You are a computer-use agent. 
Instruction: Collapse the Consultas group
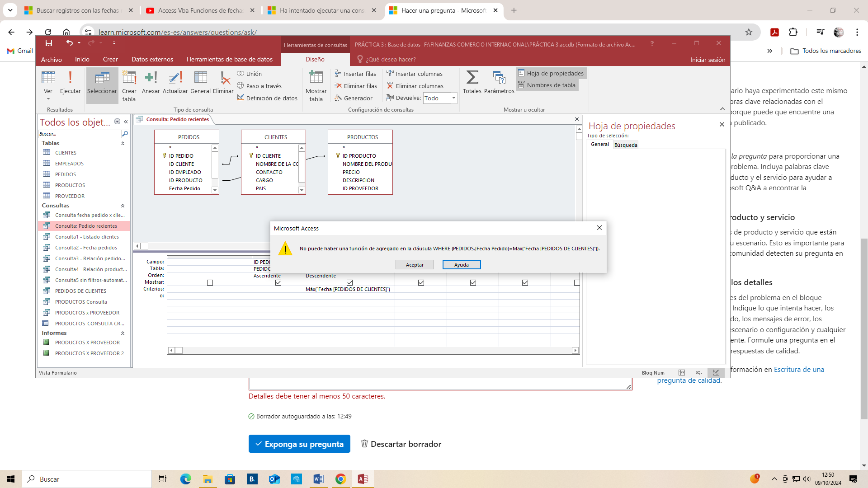point(123,206)
